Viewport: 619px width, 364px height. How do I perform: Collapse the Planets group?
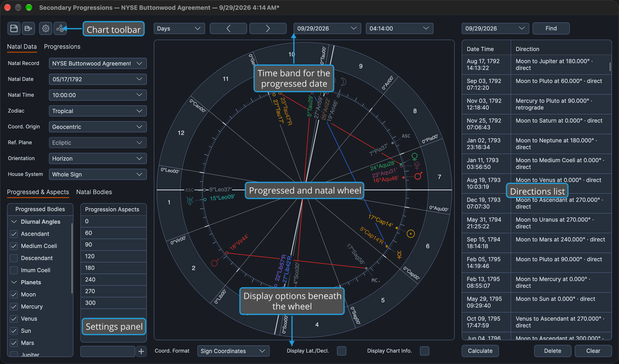[x=14, y=282]
